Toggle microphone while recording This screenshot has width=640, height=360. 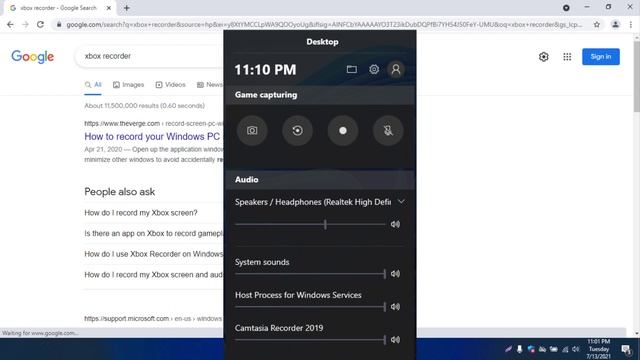388,130
